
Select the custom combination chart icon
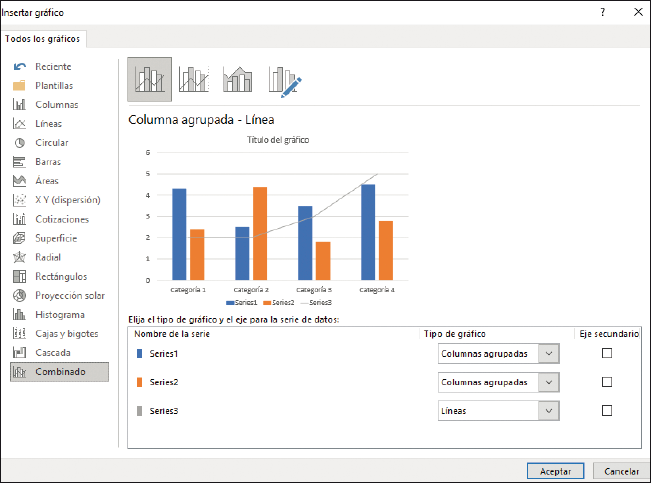[x=284, y=80]
